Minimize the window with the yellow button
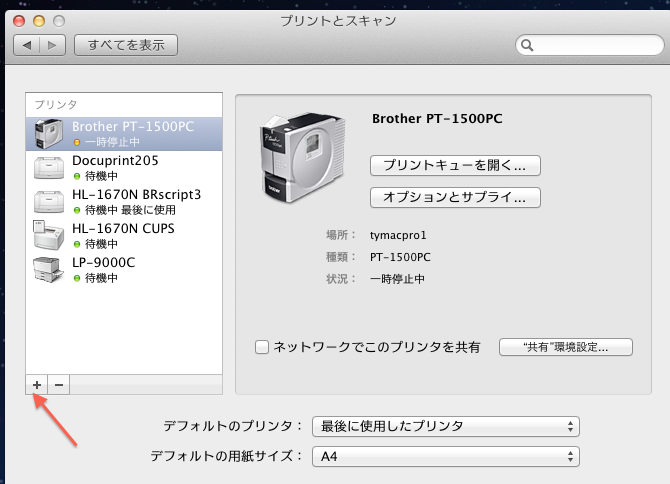Image resolution: width=670 pixels, height=484 pixels. click(x=39, y=21)
